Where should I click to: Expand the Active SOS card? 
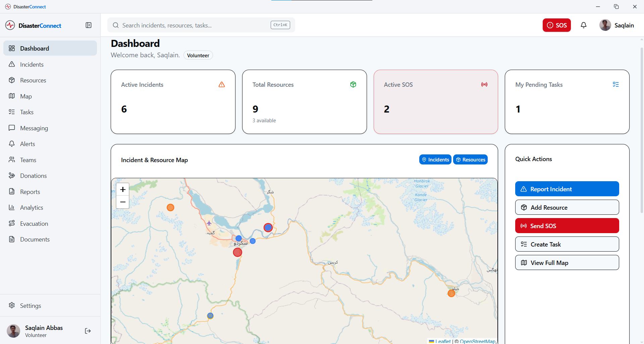coord(435,101)
